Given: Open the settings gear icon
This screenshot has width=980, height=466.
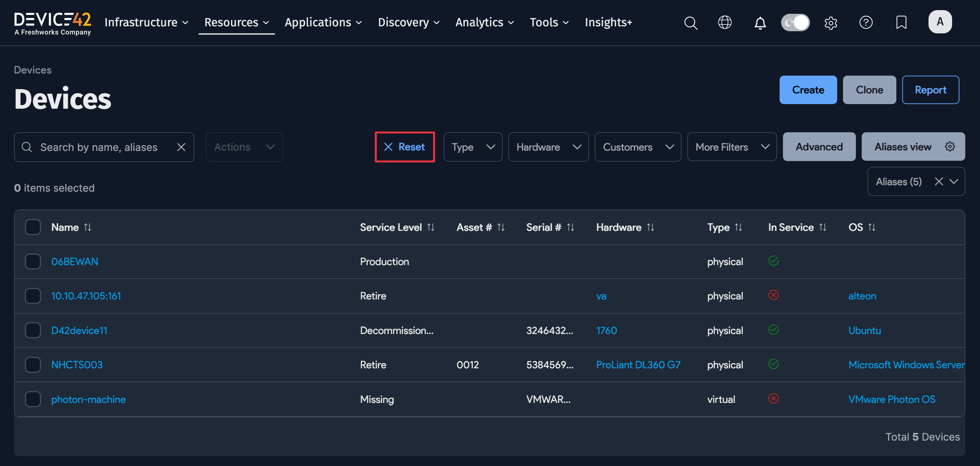Looking at the screenshot, I should pyautogui.click(x=831, y=22).
